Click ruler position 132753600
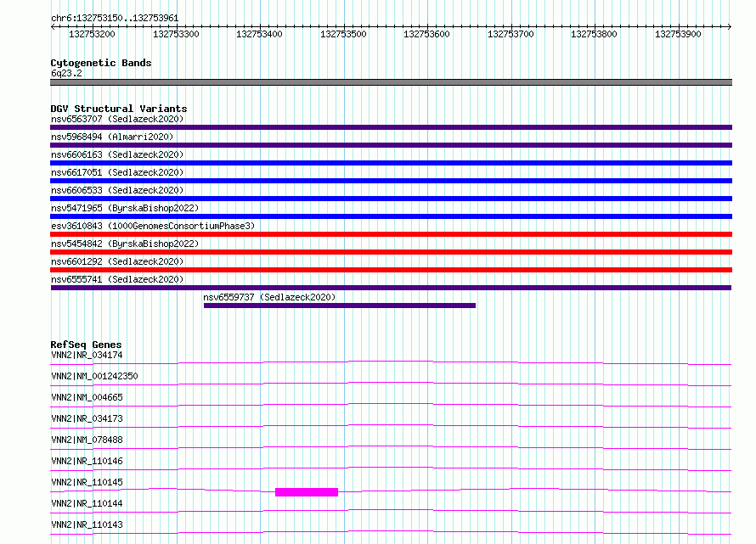The image size is (756, 544). click(x=426, y=34)
